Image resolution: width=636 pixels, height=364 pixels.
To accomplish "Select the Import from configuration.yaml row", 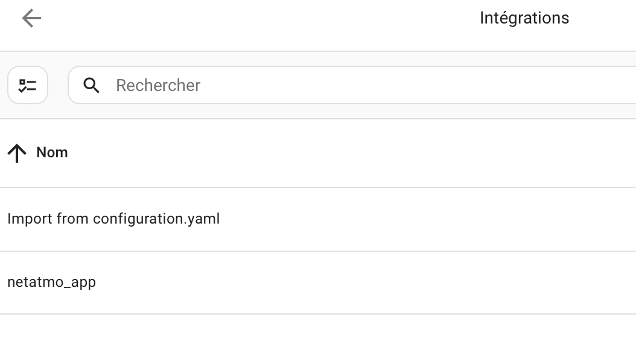I will pos(302,219).
